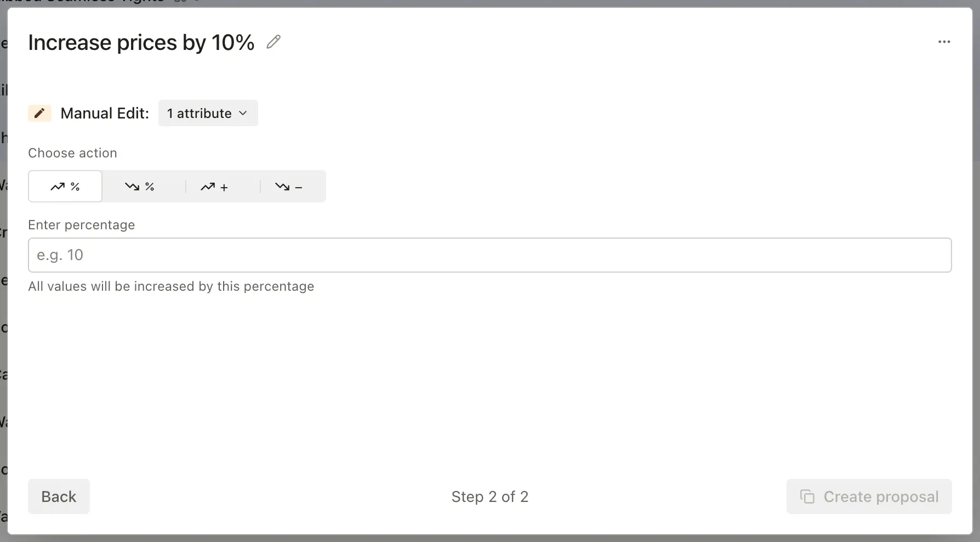Open the proposal options menu at top right
980x542 pixels.
(x=944, y=42)
